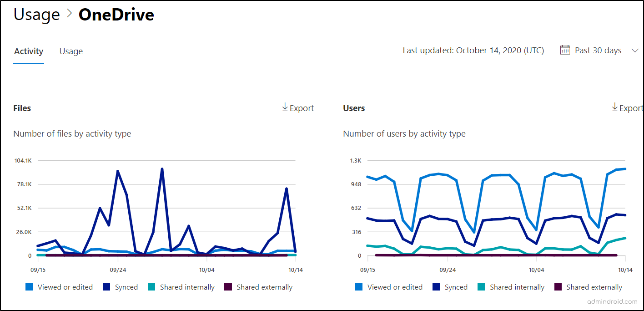
Task: Click the Synced peak near 09/30 on Files chart
Action: (x=161, y=168)
